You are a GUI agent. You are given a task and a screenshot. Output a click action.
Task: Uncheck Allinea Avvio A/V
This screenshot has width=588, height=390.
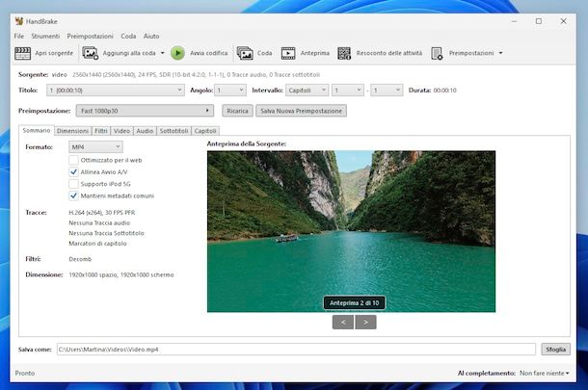[x=73, y=172]
